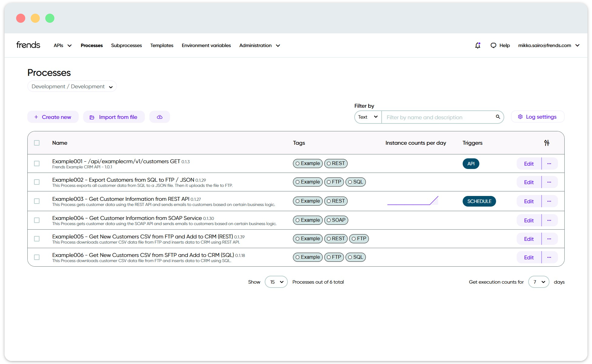Open more options for Example006 via ellipsis

click(x=549, y=257)
